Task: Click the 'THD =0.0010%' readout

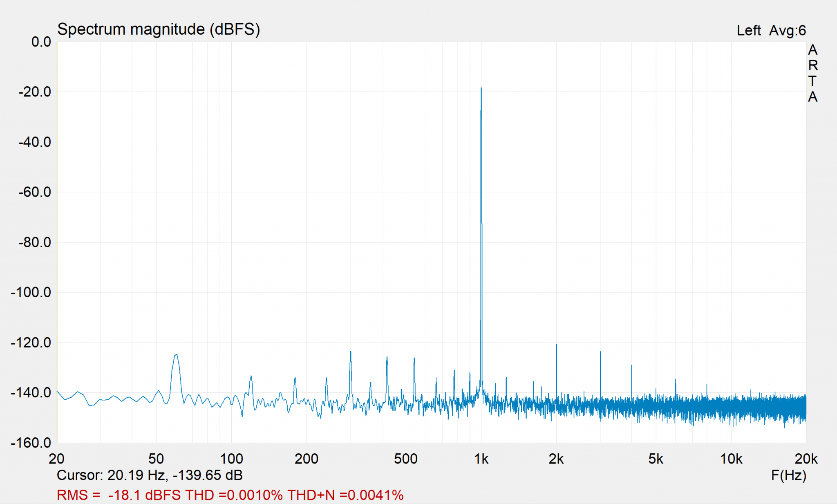Action: (234, 495)
